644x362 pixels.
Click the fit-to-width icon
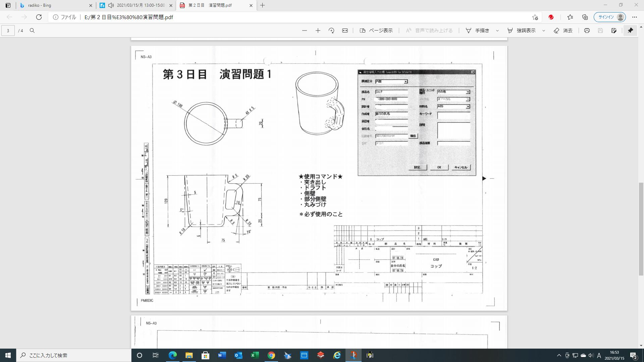(345, 31)
